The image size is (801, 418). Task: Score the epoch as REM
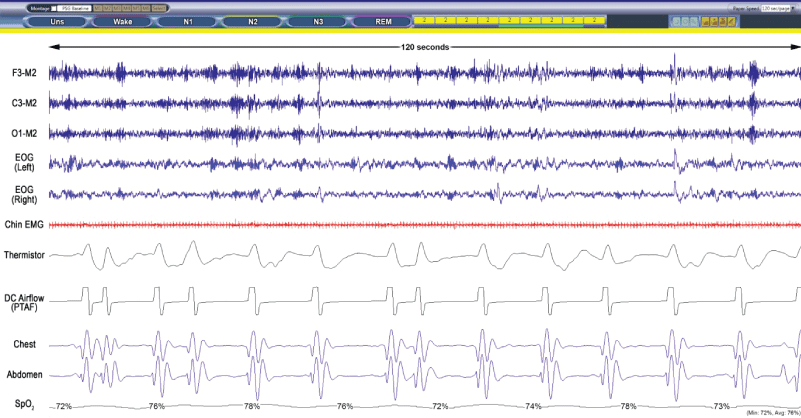pyautogui.click(x=383, y=21)
